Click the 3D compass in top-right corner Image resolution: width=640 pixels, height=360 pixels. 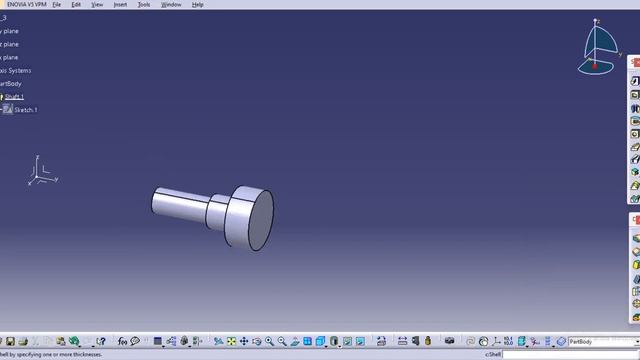598,47
